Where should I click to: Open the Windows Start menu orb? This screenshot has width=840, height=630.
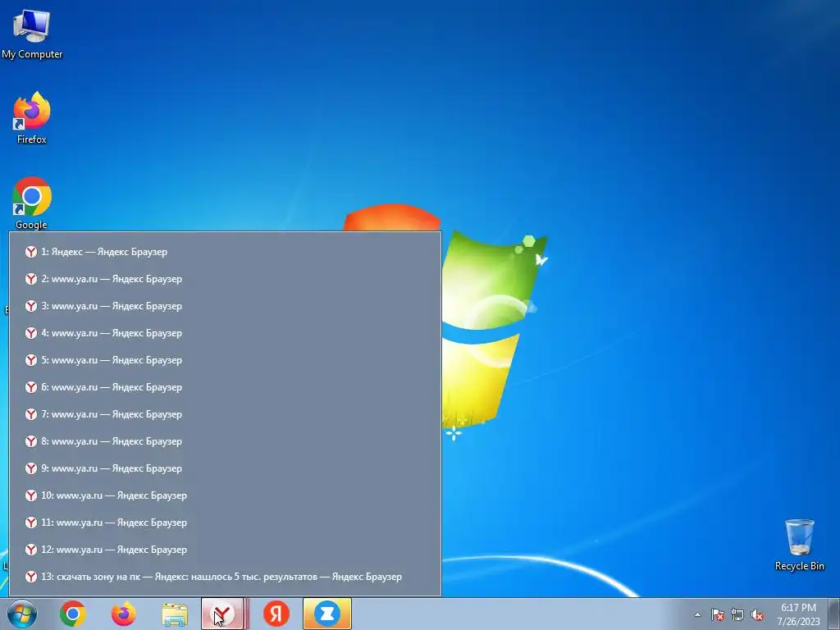tap(22, 614)
